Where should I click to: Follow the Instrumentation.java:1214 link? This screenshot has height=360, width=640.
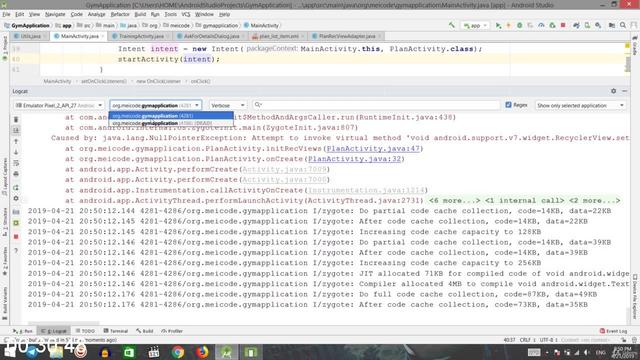point(366,190)
